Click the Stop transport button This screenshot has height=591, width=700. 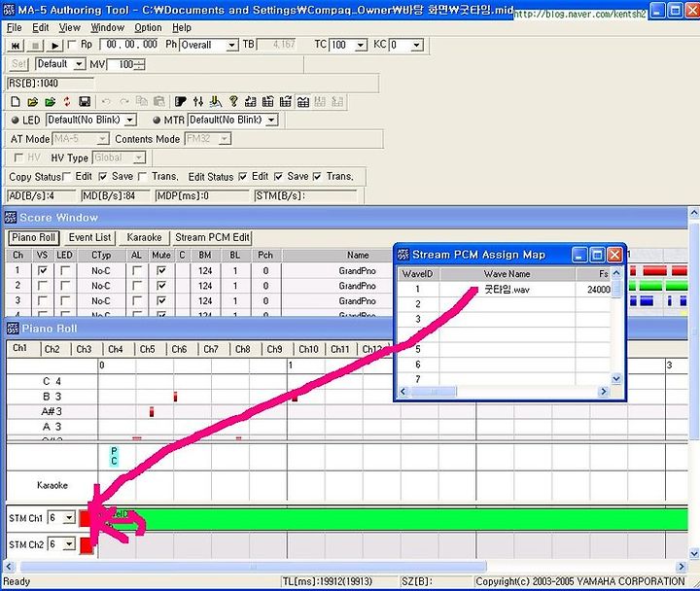[x=35, y=45]
